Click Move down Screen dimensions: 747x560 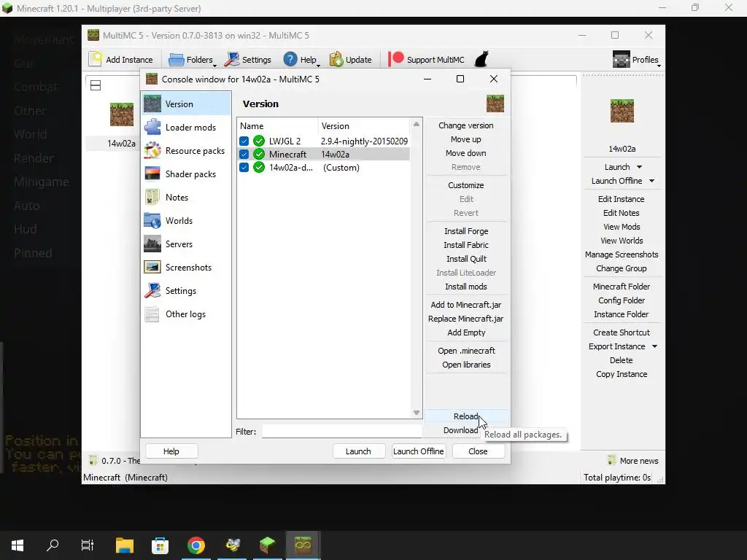click(x=466, y=153)
